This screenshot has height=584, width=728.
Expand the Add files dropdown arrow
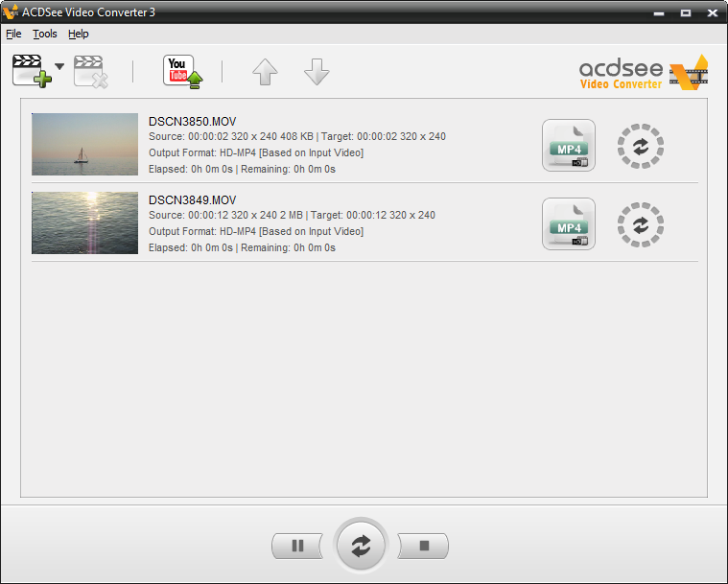coord(59,66)
